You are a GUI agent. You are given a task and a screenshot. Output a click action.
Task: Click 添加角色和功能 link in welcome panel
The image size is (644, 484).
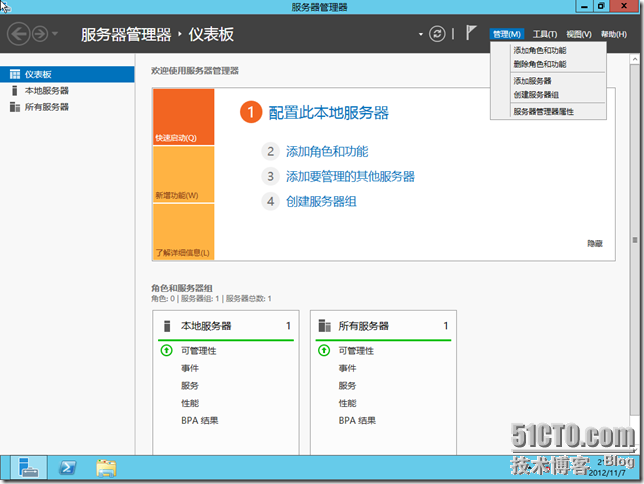tap(327, 152)
